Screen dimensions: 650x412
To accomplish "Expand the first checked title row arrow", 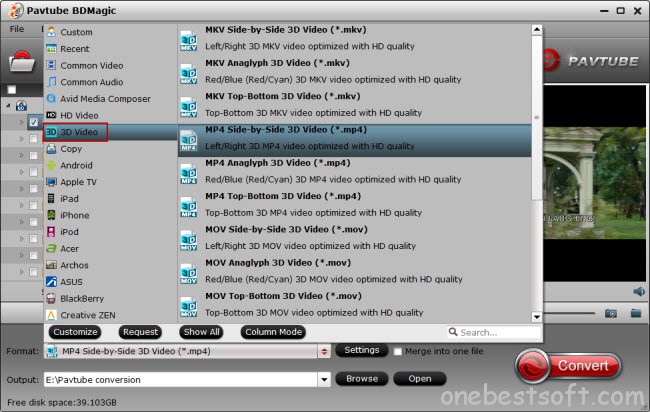I will [22, 122].
